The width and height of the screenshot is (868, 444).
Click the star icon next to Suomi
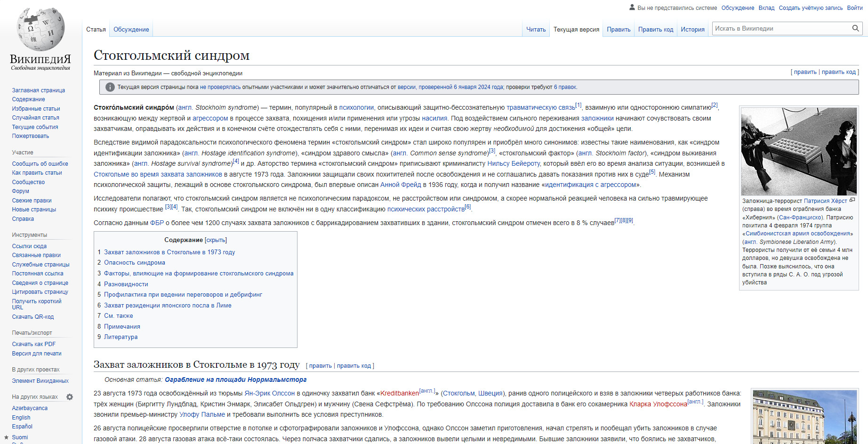coord(7,437)
